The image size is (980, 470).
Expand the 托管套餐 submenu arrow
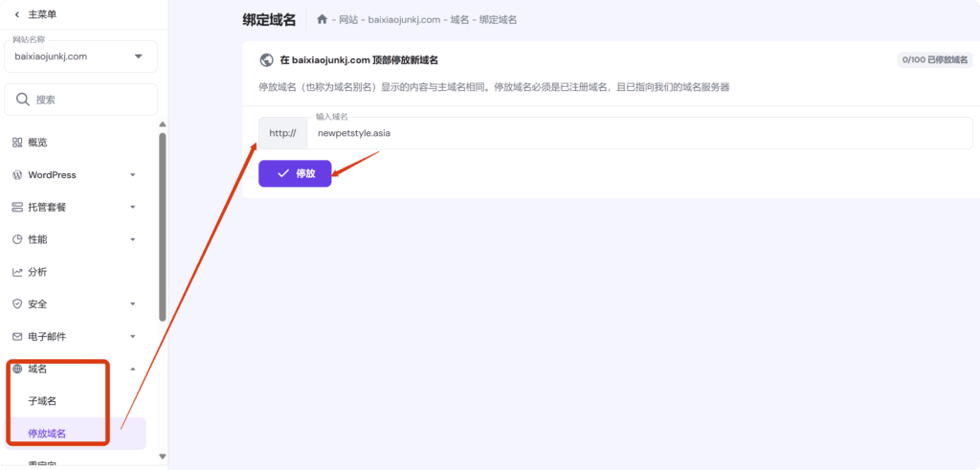click(x=133, y=207)
